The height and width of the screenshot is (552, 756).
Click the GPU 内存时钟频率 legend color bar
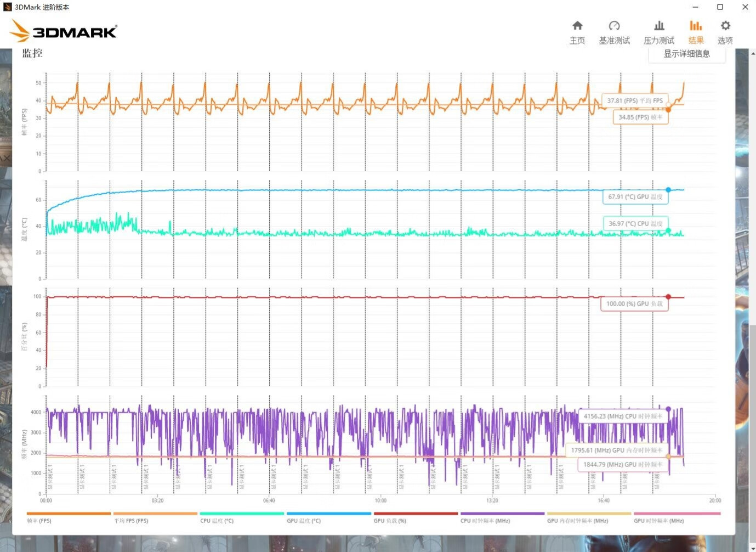coord(589,514)
